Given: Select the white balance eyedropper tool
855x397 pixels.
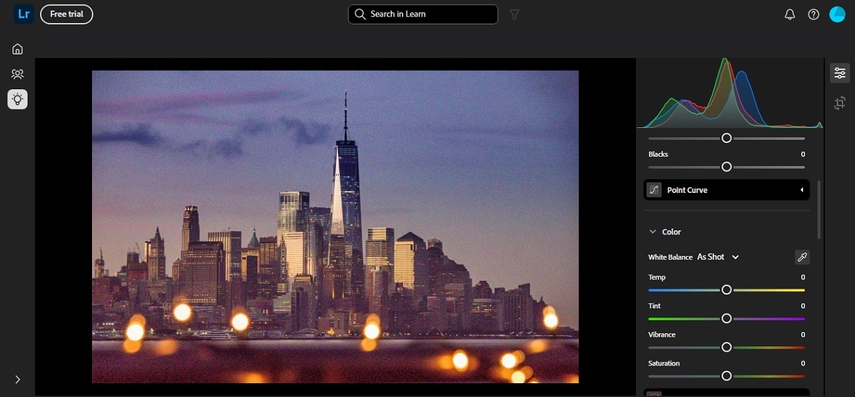Looking at the screenshot, I should coord(802,257).
